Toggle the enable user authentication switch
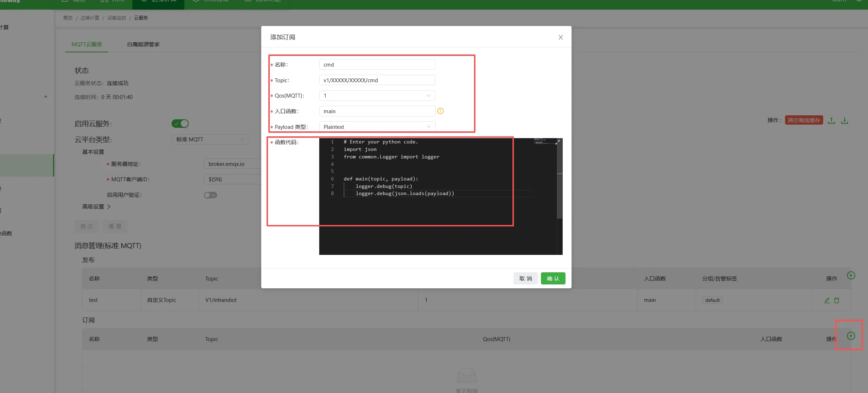Viewport: 868px width, 393px height. tap(210, 195)
